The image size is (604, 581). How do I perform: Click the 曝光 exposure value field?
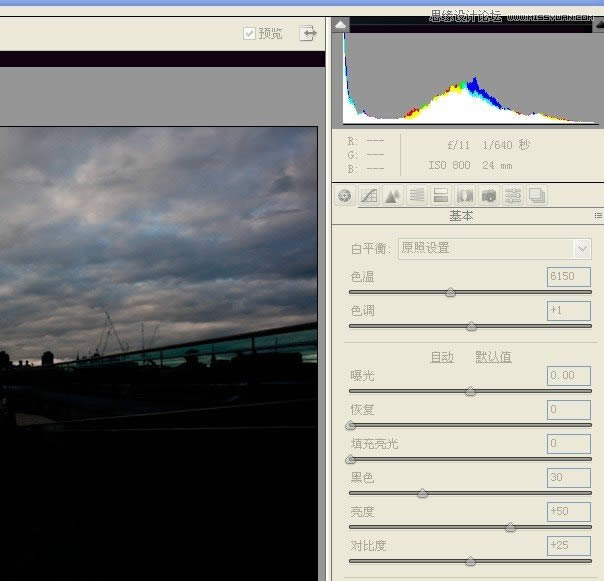click(x=569, y=376)
